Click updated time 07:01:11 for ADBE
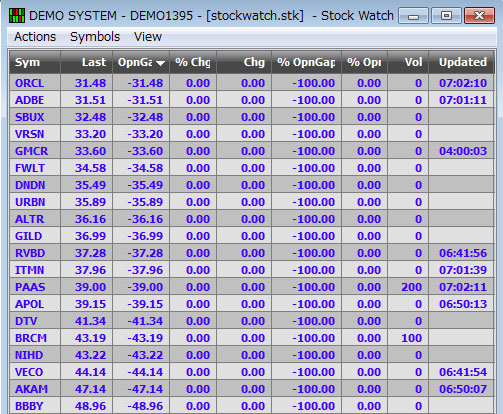Image resolution: width=503 pixels, height=414 pixels. [463, 100]
